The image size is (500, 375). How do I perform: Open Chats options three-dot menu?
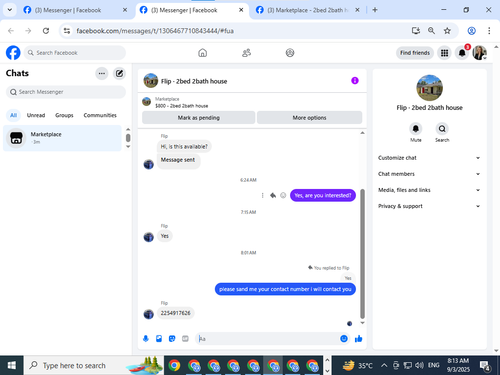pos(102,73)
